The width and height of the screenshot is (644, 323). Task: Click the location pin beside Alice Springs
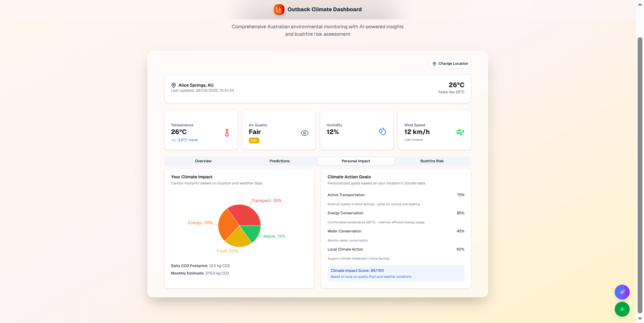coord(174,85)
